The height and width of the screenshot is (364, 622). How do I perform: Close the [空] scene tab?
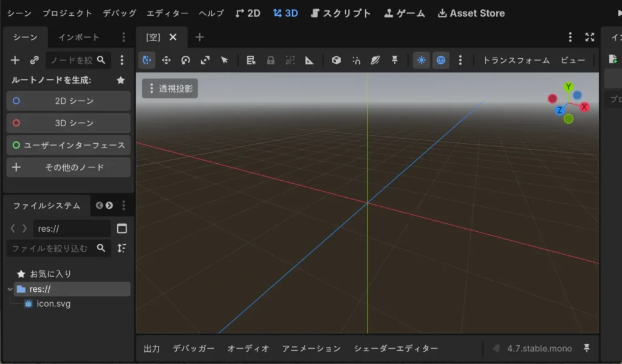173,37
